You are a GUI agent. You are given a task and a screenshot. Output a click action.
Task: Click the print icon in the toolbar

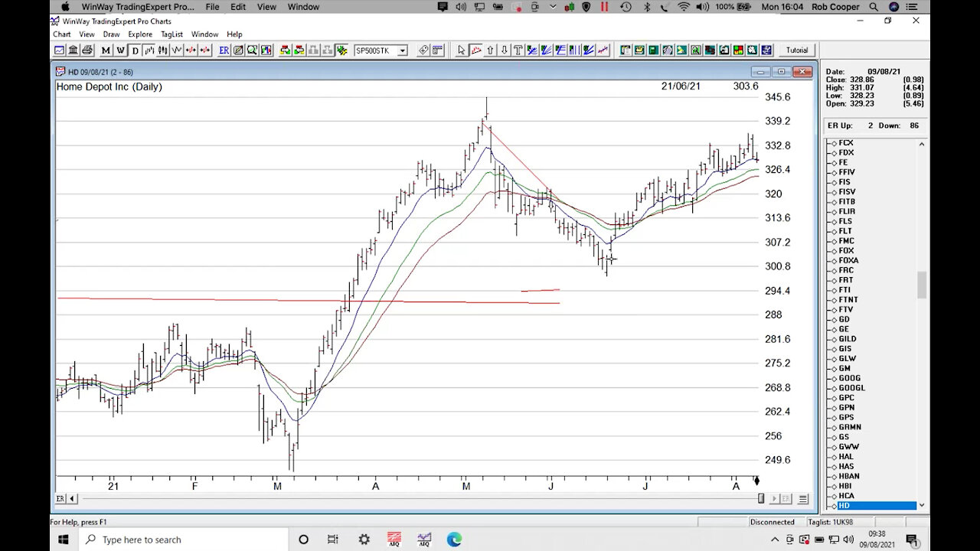click(87, 51)
